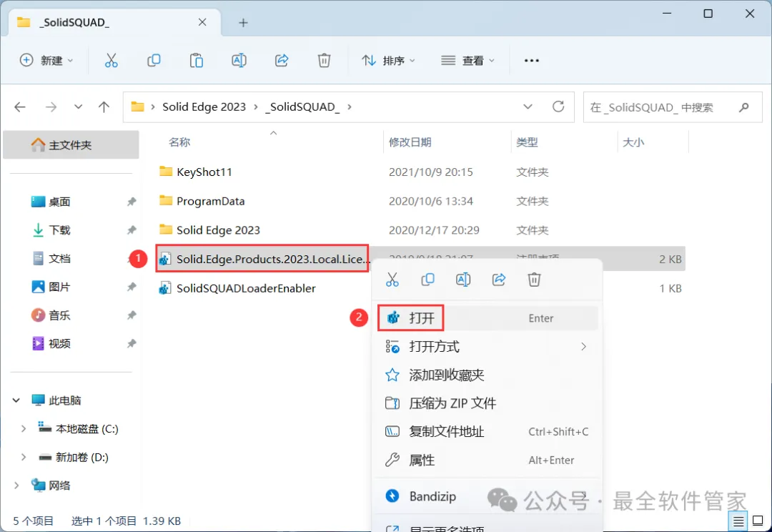Select Solid.Edge.Products.2023.Local.Lice... file
The height and width of the screenshot is (532, 772).
click(x=262, y=259)
